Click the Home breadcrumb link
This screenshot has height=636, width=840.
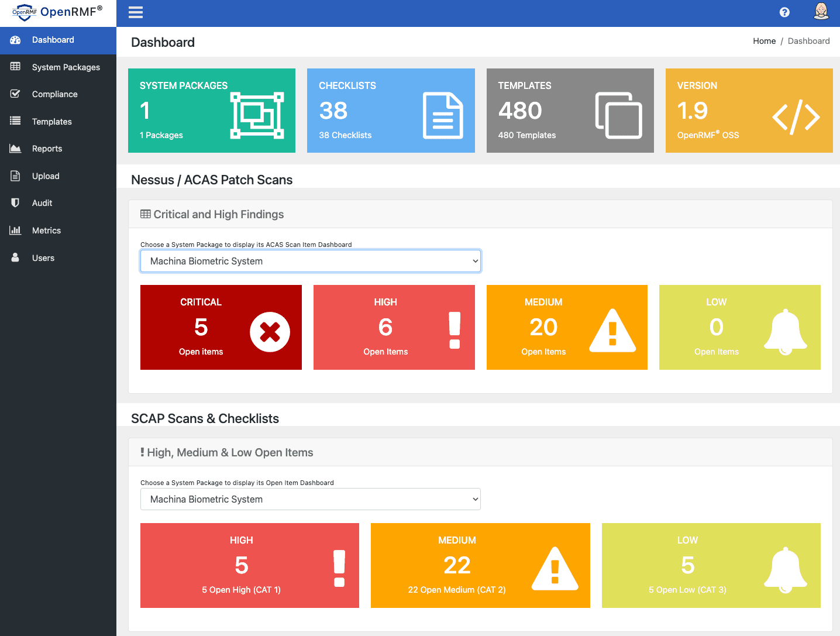(764, 40)
